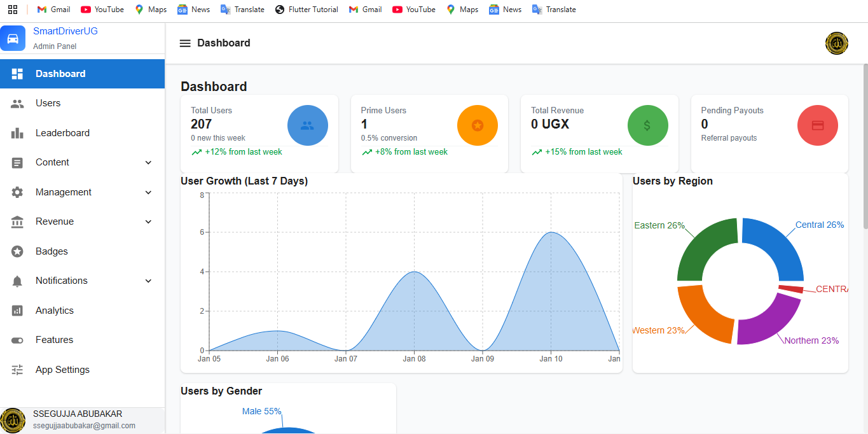This screenshot has width=868, height=434.
Task: Open first YouTube bookmark
Action: point(102,10)
